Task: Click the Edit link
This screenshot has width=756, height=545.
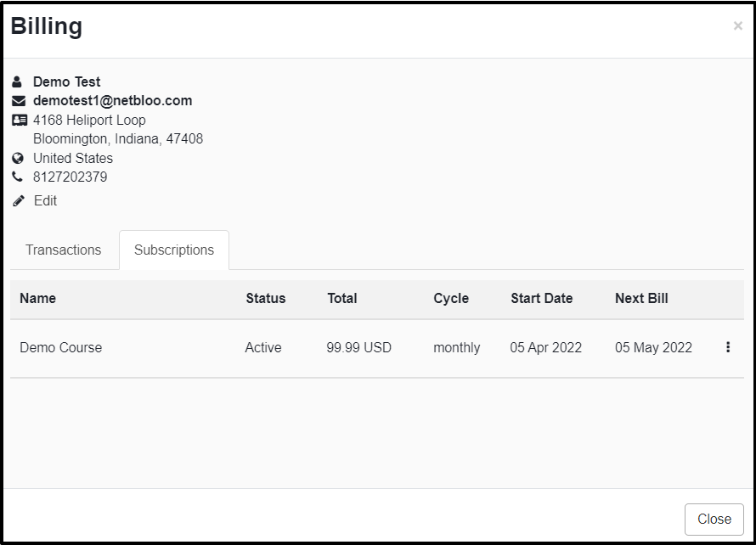Action: point(45,200)
